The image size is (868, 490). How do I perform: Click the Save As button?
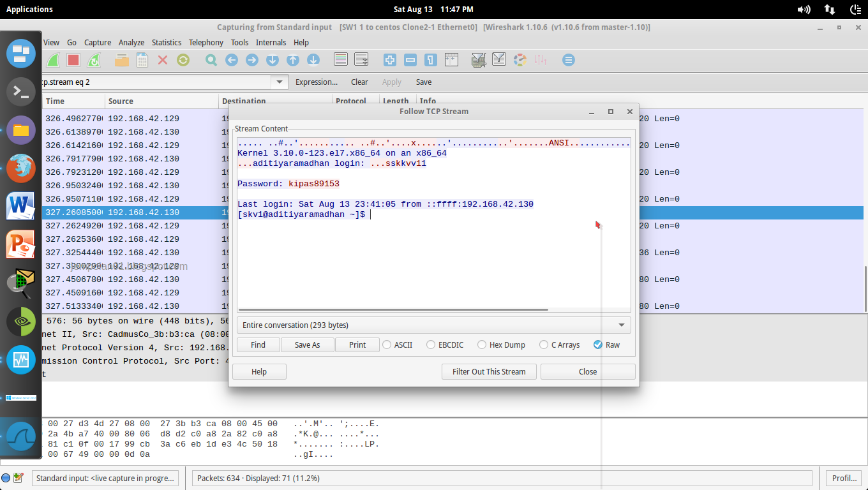(307, 345)
